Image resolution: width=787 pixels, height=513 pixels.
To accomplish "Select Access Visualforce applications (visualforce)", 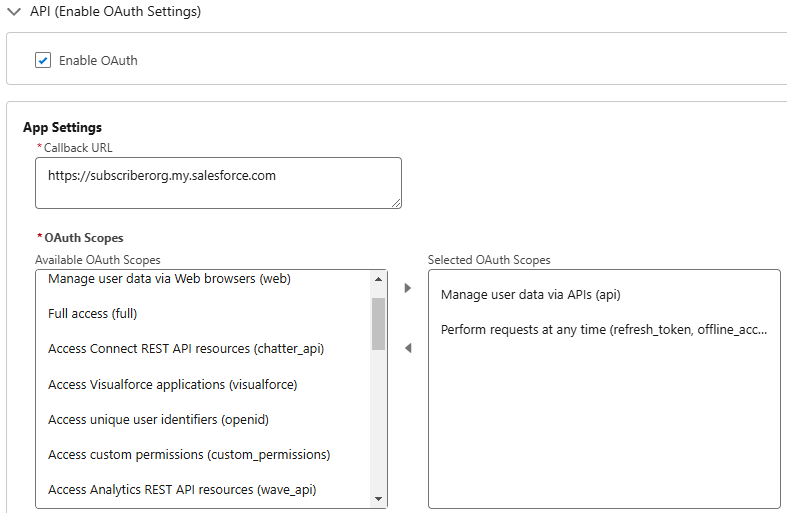I will tap(173, 384).
